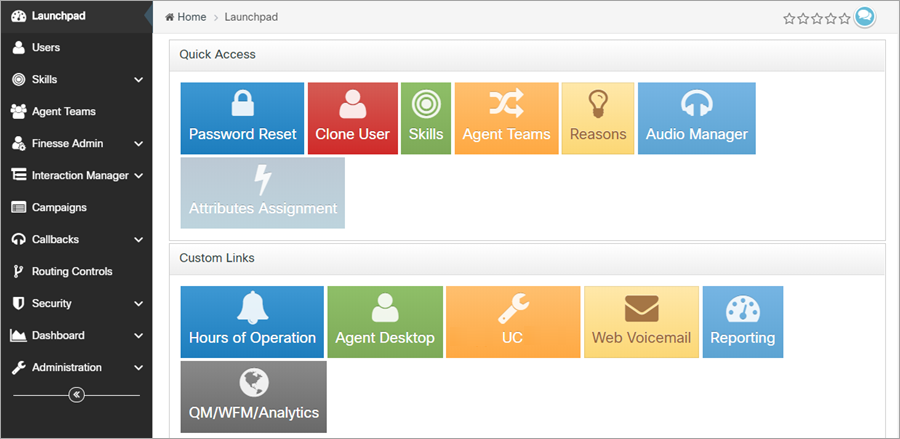The image size is (900, 439).
Task: Click the Home breadcrumb link
Action: pyautogui.click(x=191, y=17)
